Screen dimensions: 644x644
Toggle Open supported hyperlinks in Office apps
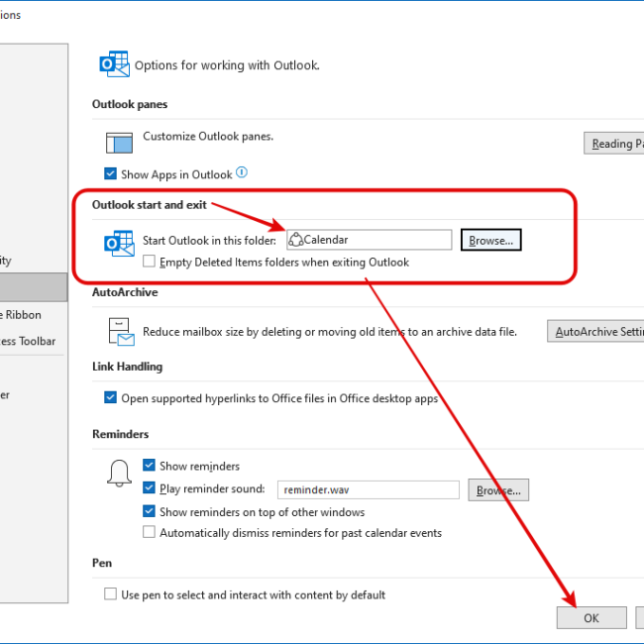click(110, 397)
